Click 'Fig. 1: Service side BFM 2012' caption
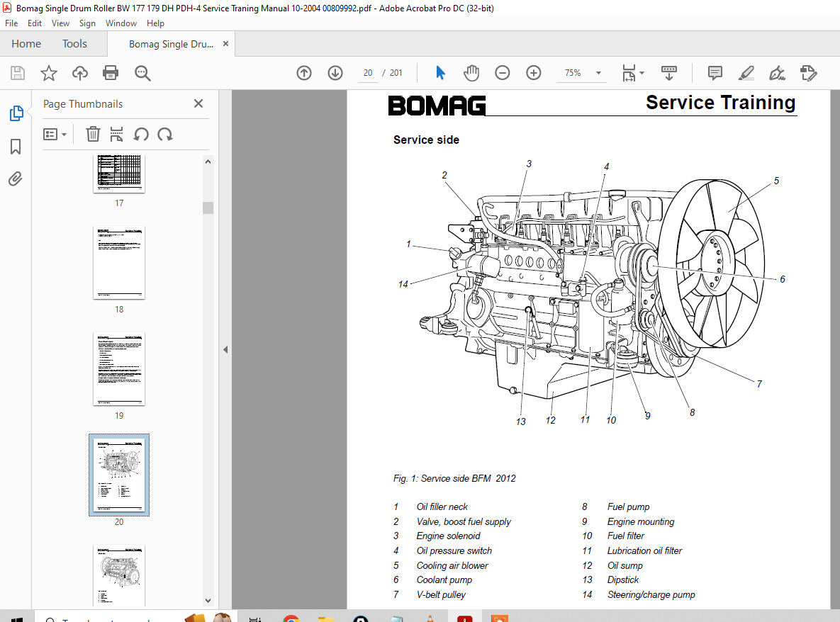This screenshot has height=622, width=840. 454,479
